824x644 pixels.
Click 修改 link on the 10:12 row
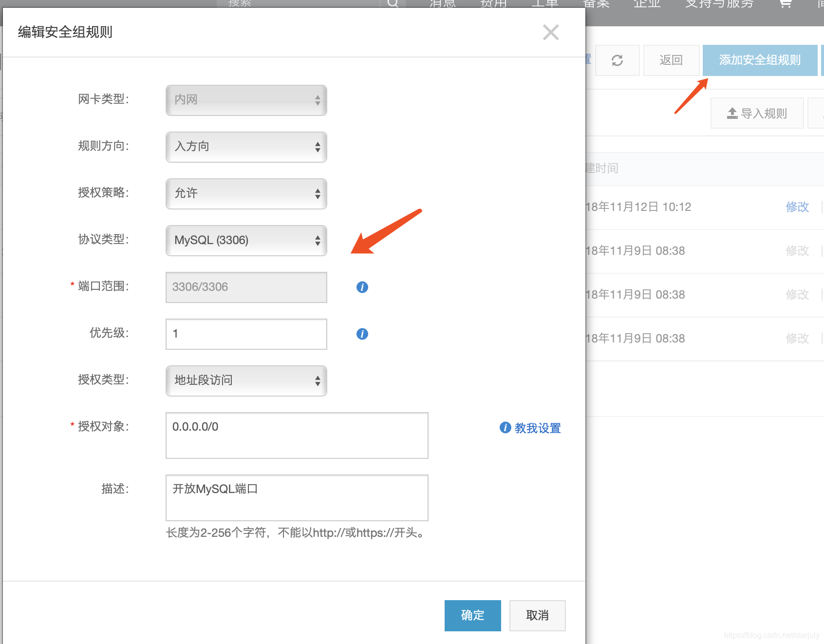pyautogui.click(x=797, y=207)
